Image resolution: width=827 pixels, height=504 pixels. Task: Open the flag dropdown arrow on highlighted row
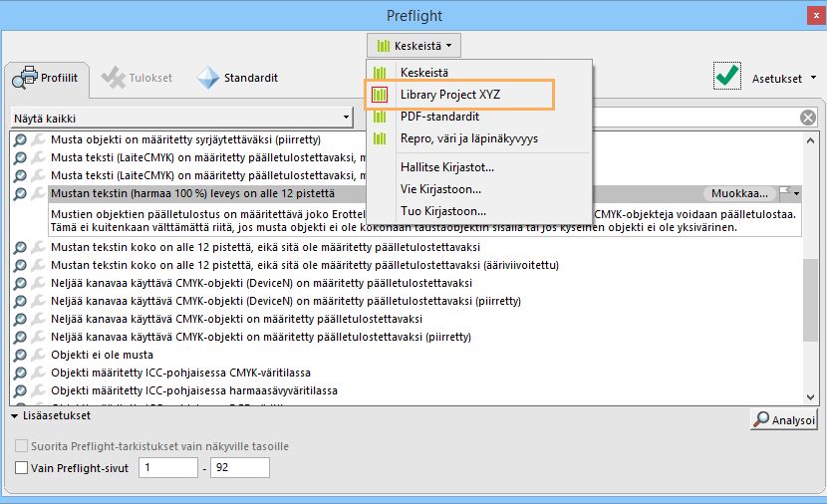797,193
